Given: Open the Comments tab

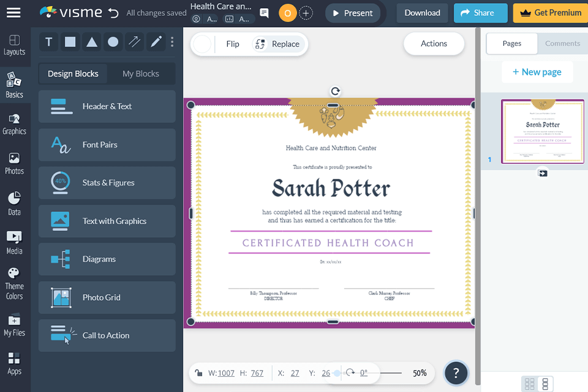Looking at the screenshot, I should (x=562, y=43).
